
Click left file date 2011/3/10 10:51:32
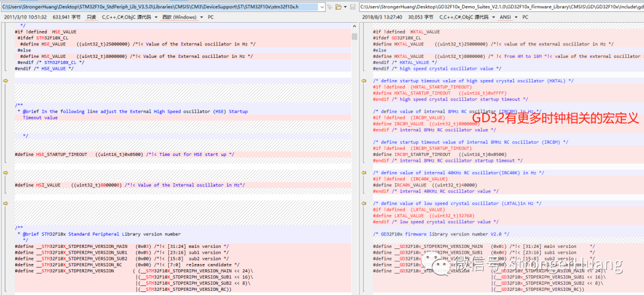[x=26, y=17]
